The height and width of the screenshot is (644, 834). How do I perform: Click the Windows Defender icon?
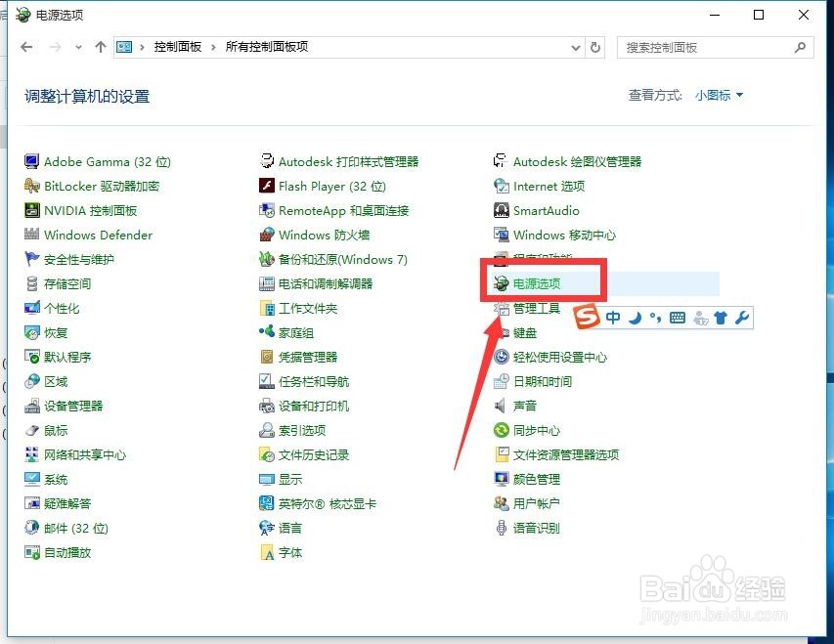click(32, 235)
